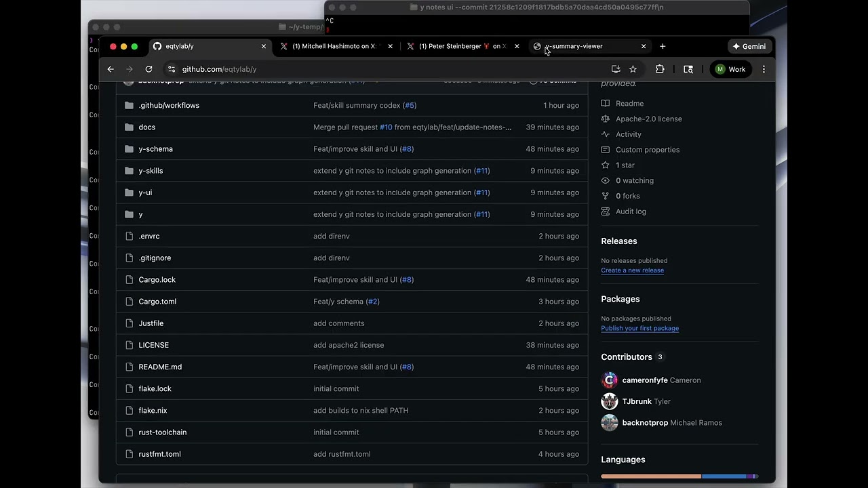
Task: Open the Cargo.toml file
Action: (157, 302)
